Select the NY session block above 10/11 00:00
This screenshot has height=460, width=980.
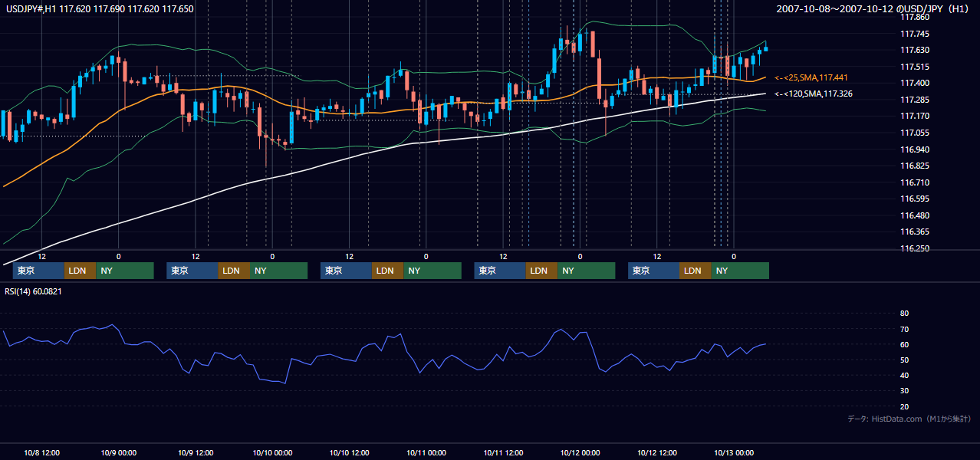[x=432, y=271]
